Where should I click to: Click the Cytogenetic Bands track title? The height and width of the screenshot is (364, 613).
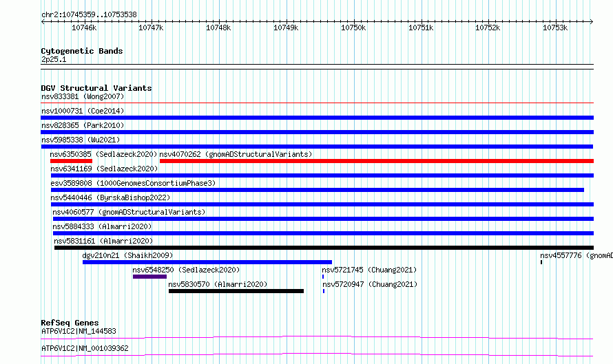coord(82,51)
